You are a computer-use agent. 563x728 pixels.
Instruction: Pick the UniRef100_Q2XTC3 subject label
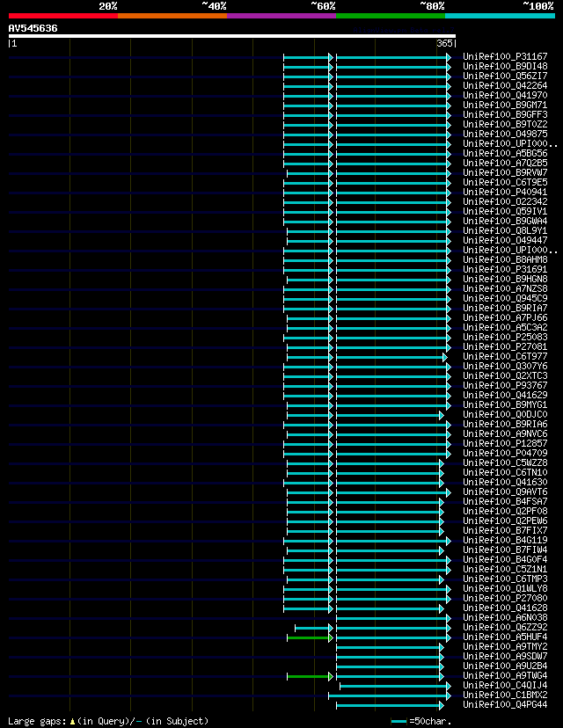coord(505,375)
